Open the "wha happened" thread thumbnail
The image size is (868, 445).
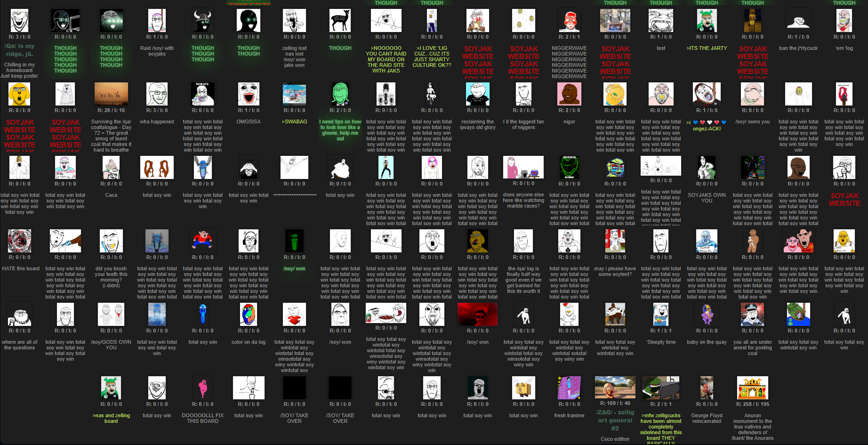[157, 94]
